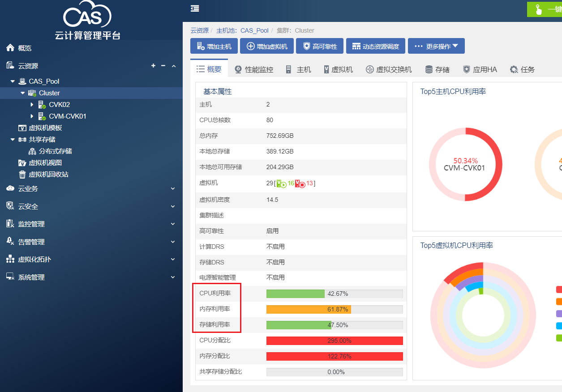562x392 pixels.
Task: Expand the CVM-CVK01 tree arrow
Action: (32, 116)
